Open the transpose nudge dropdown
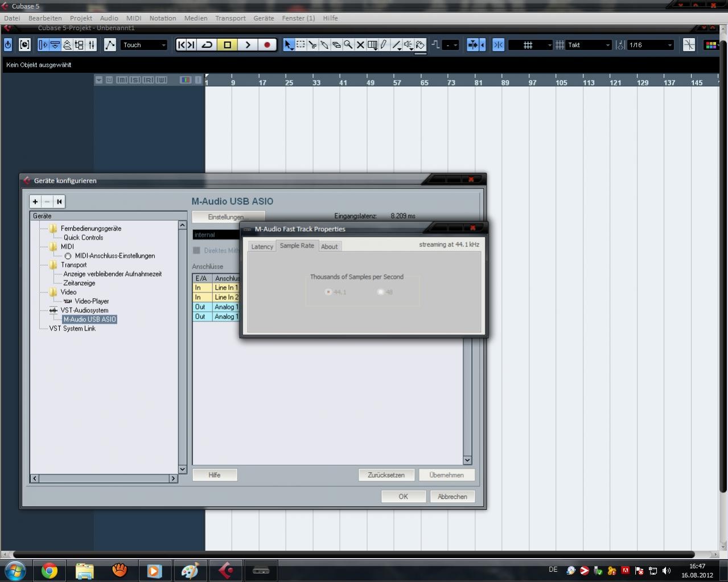The width and height of the screenshot is (728, 582). [451, 45]
